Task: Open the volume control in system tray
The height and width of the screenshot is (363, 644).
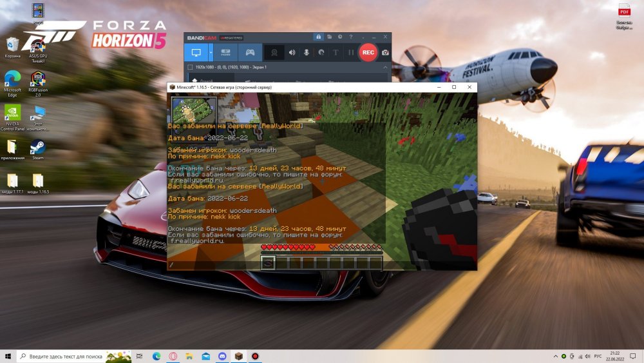Action: (588, 356)
